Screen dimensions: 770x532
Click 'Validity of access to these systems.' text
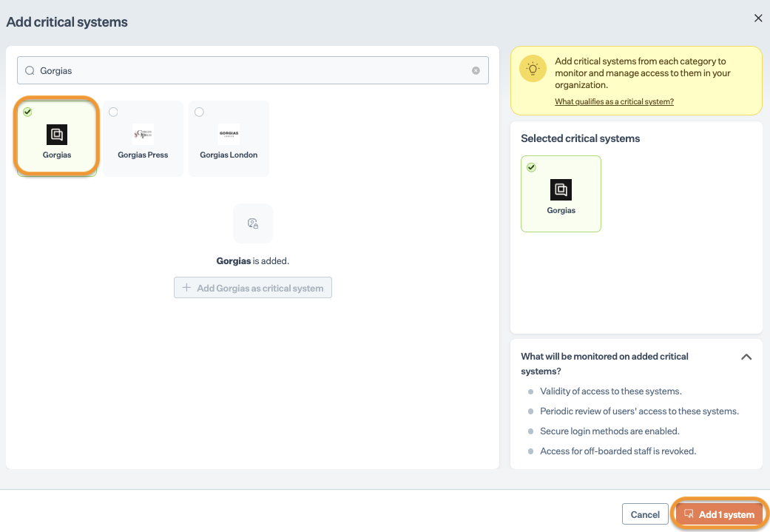click(x=611, y=391)
